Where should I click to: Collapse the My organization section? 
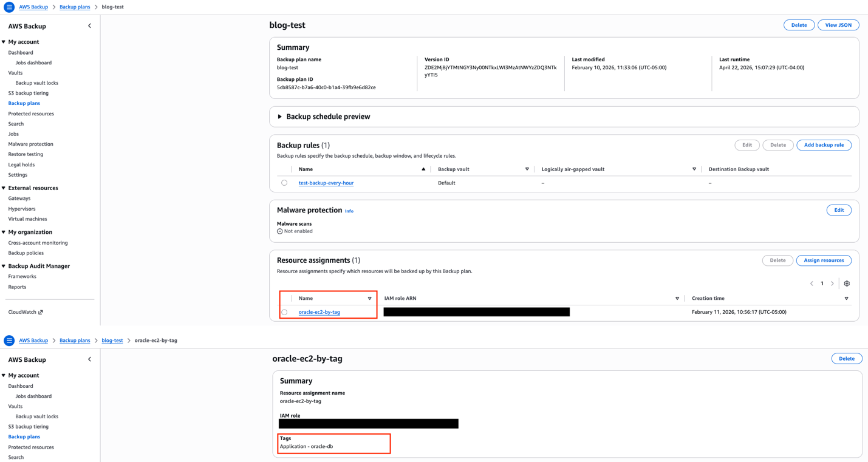(x=4, y=232)
